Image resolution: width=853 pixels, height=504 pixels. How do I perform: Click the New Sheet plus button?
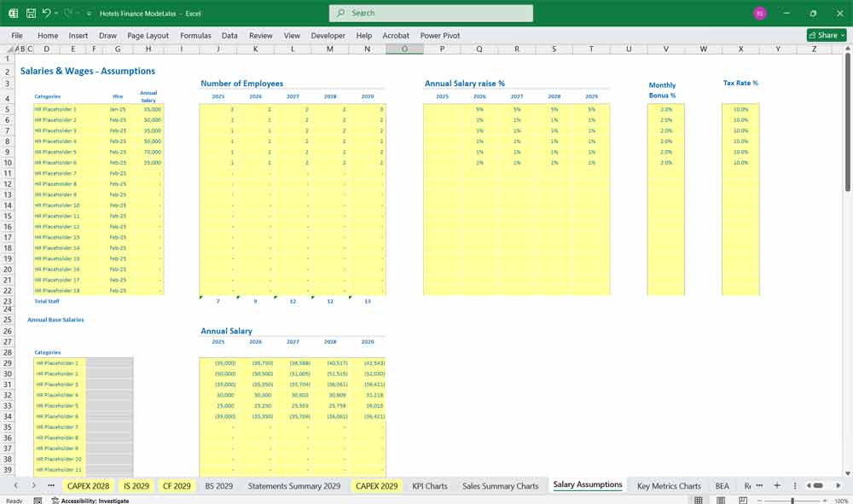tap(777, 484)
